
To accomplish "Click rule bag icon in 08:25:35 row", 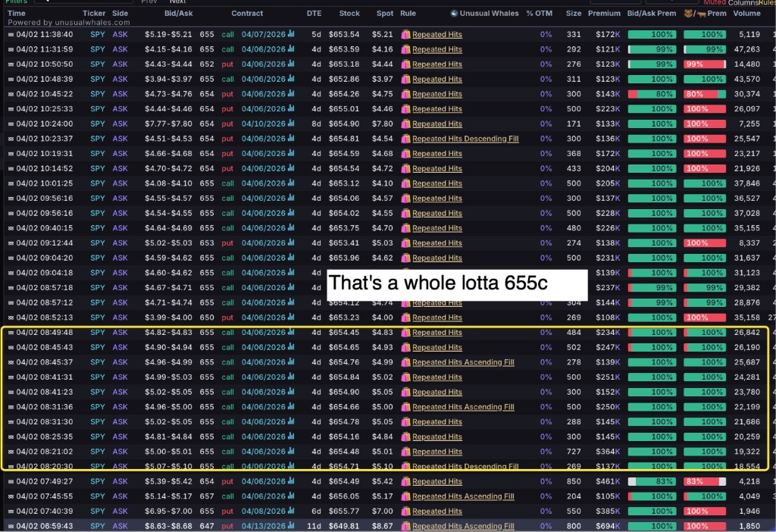I will click(406, 437).
